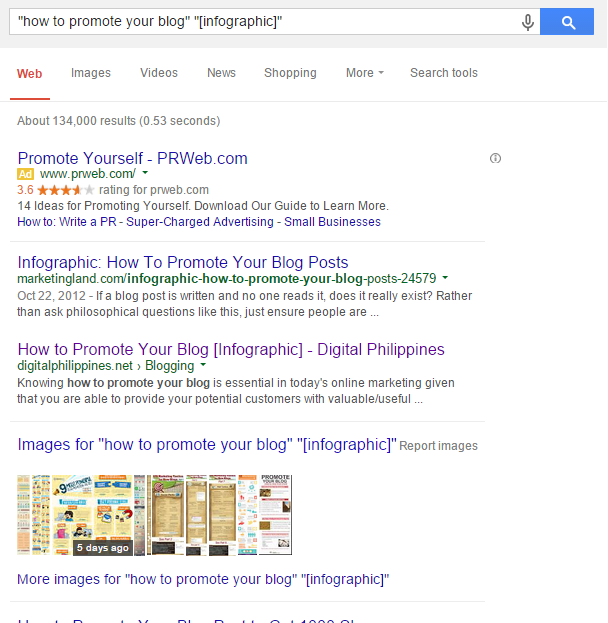Click the star rating for prweb.com
Image resolution: width=608 pixels, height=623 pixels.
tap(66, 190)
